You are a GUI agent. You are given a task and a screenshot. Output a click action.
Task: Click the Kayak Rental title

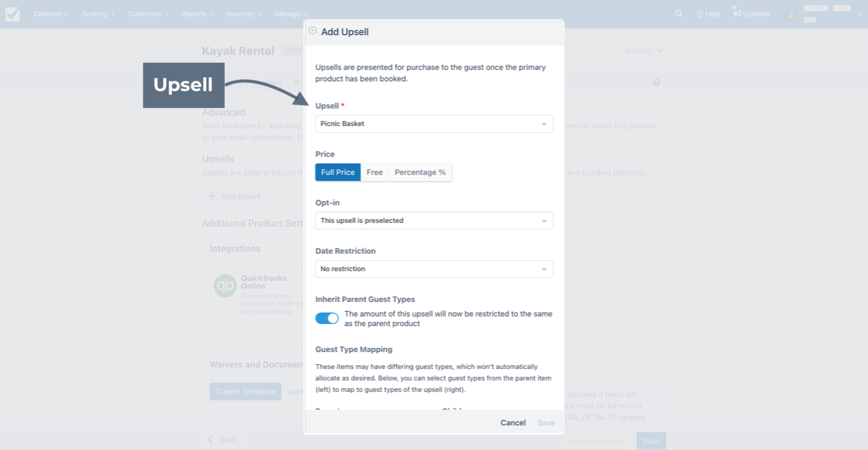pos(238,51)
